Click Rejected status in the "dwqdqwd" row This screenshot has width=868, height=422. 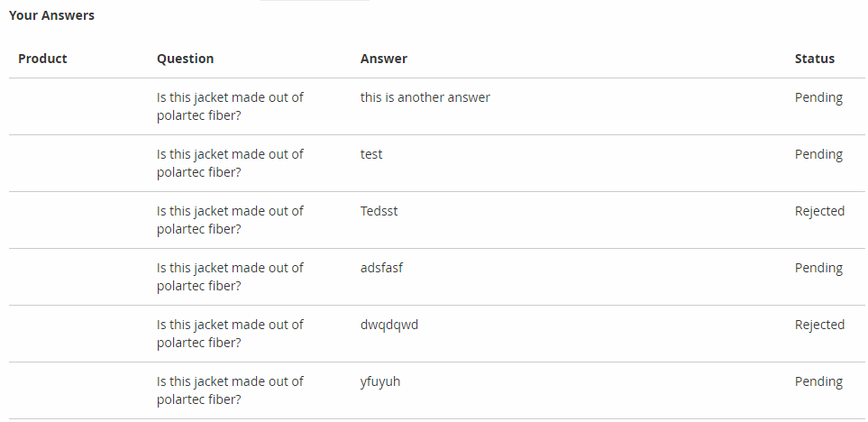818,325
